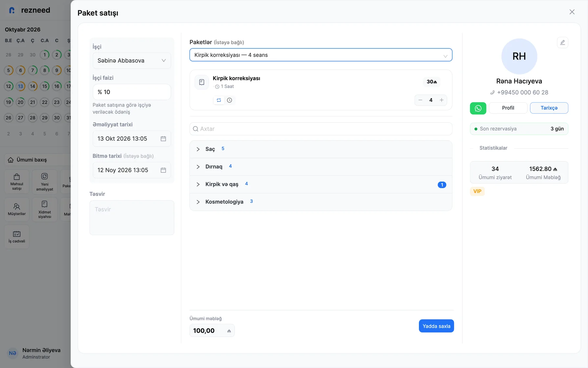Open the İşçi dropdown showing Səbinə Abbasova
The height and width of the screenshot is (368, 588).
click(x=132, y=61)
